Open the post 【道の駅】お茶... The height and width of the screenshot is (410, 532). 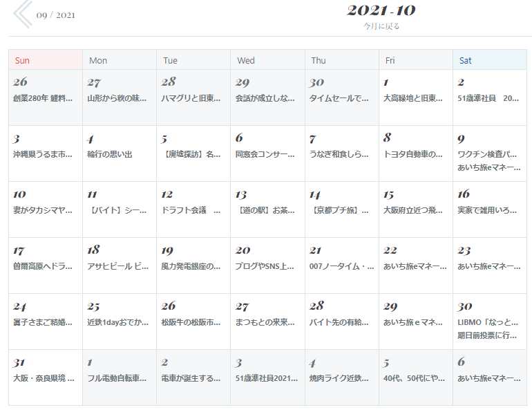266,210
